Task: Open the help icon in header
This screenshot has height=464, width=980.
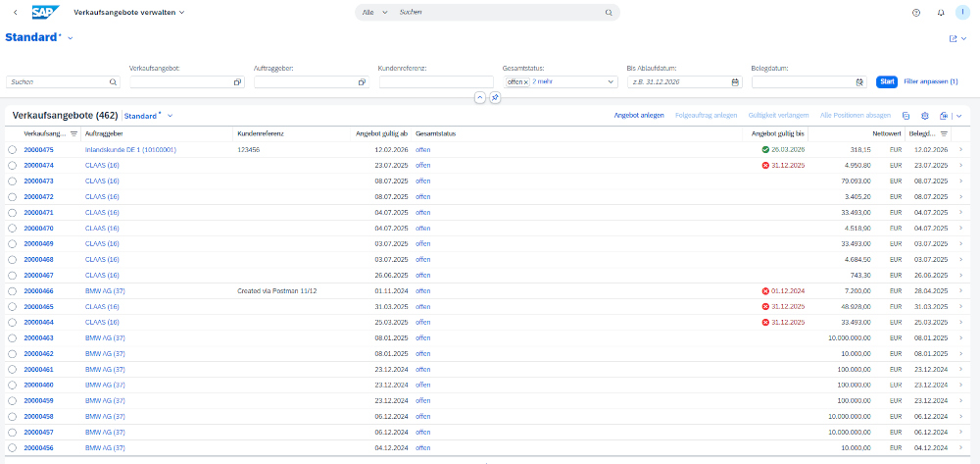Action: pos(915,13)
